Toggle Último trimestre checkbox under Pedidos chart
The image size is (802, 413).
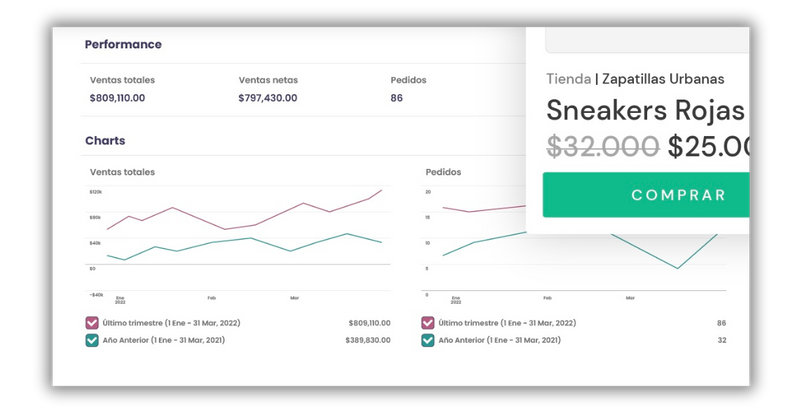point(428,323)
